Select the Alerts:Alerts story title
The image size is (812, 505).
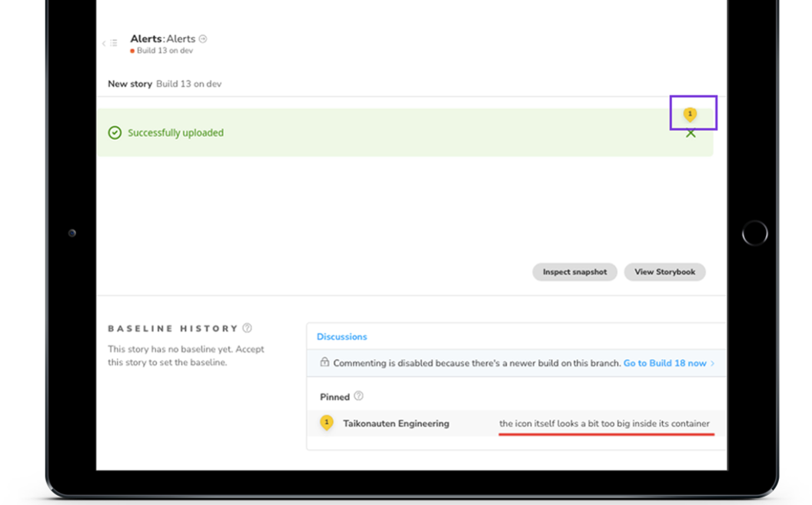click(x=162, y=38)
